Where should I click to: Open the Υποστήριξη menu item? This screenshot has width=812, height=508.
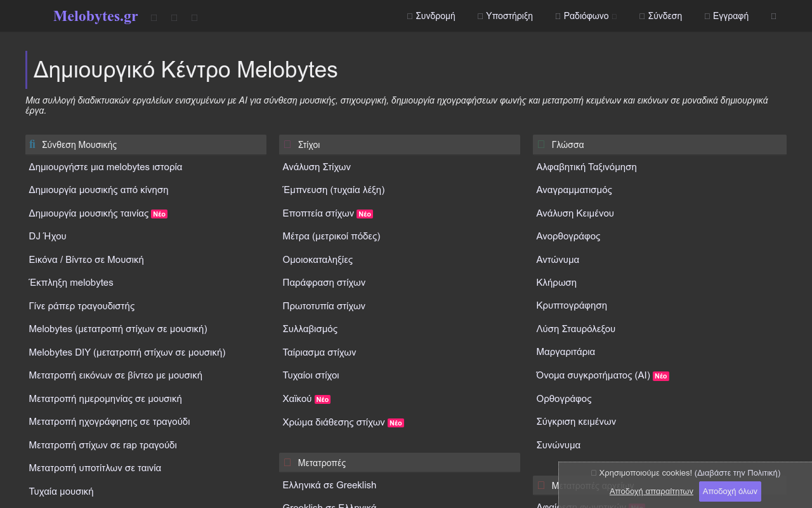tap(506, 16)
